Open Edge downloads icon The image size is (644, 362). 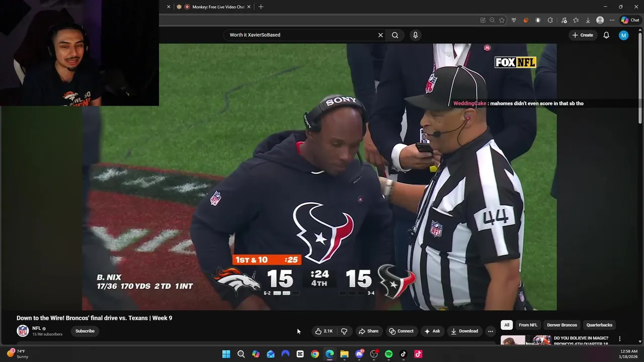588,20
